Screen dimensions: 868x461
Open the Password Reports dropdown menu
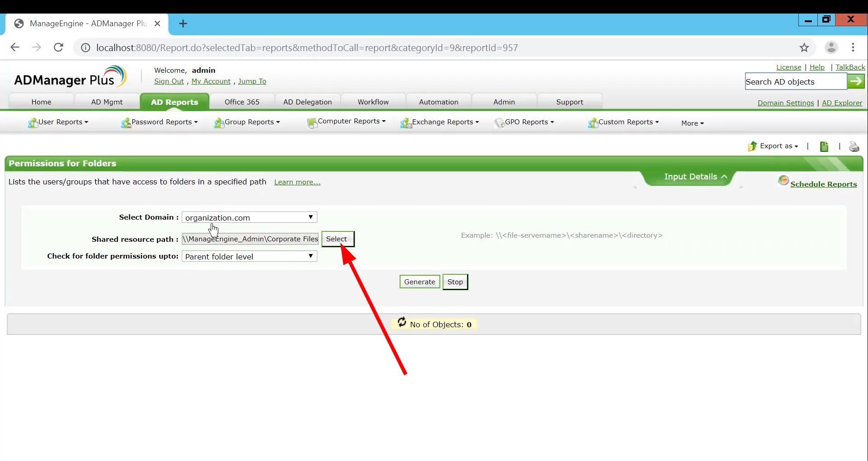[x=165, y=122]
